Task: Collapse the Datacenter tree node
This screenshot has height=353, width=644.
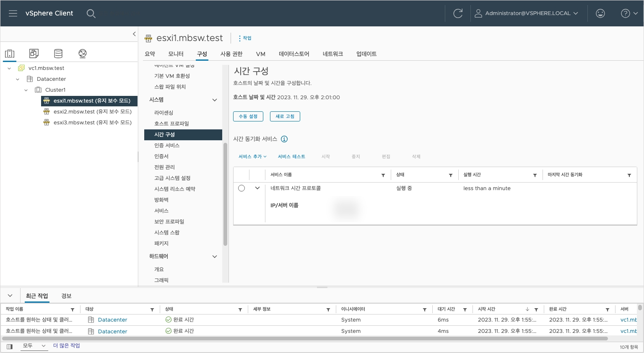Action: pos(18,79)
